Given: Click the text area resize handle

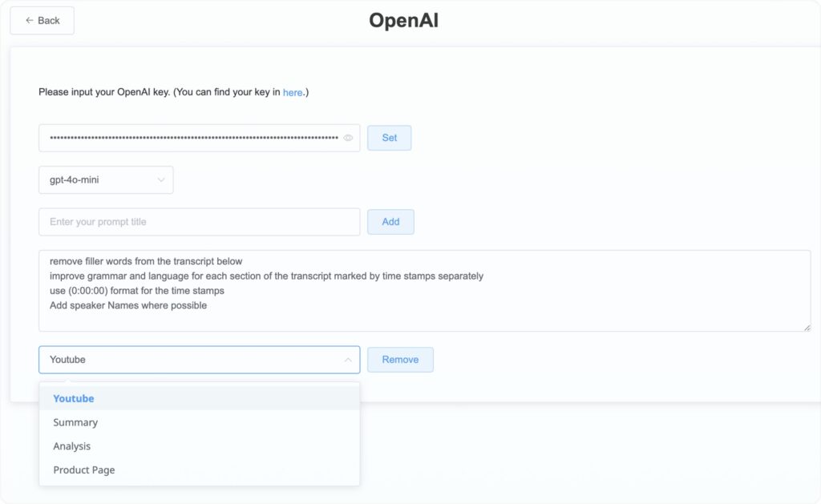Looking at the screenshot, I should click(807, 327).
